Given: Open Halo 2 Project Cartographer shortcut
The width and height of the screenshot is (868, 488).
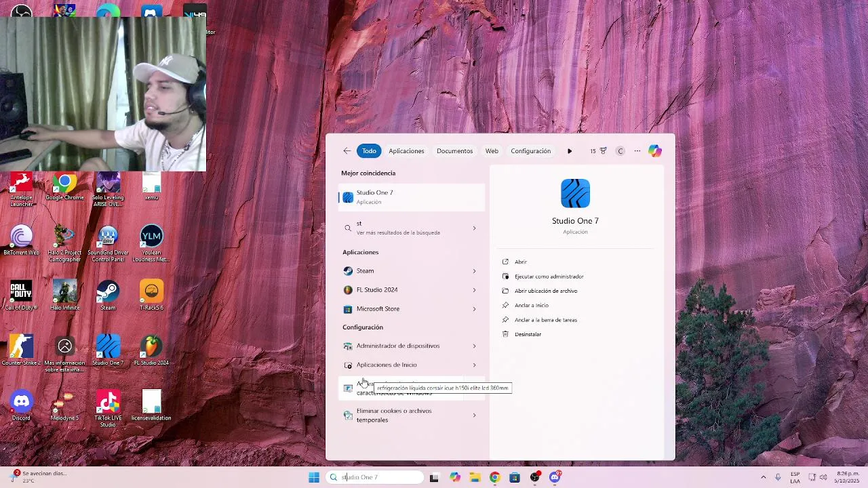Looking at the screenshot, I should coord(64,244).
